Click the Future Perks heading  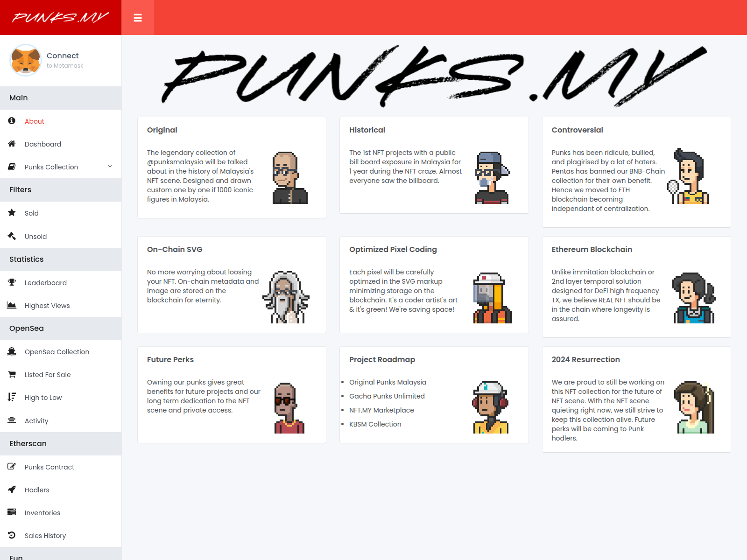click(170, 360)
